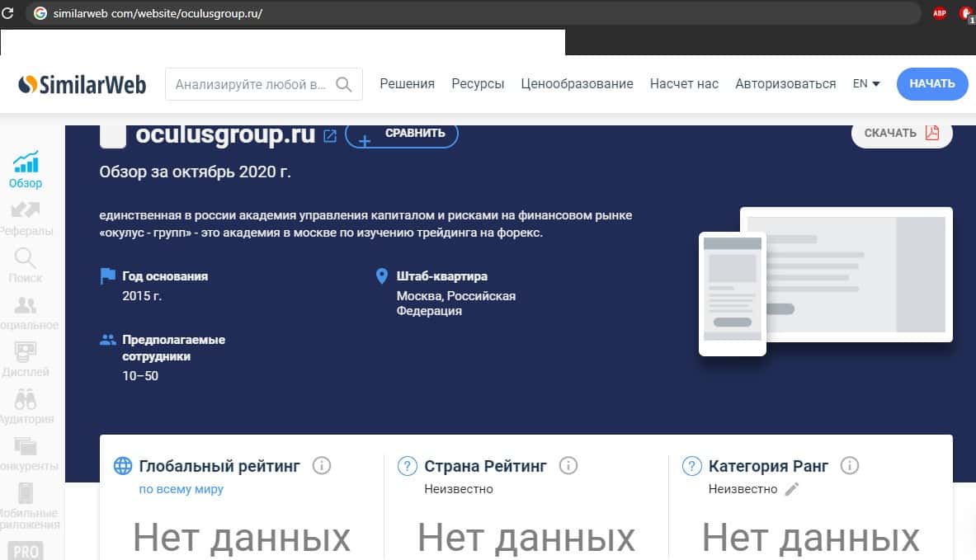
Task: Open the Рефералы sidebar section
Action: pyautogui.click(x=26, y=211)
